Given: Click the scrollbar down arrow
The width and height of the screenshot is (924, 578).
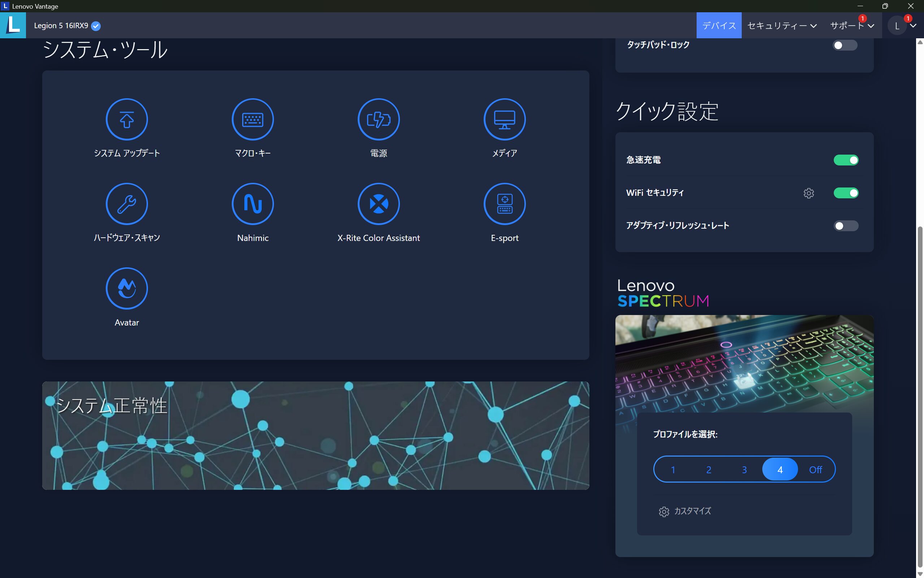Looking at the screenshot, I should click(920, 574).
